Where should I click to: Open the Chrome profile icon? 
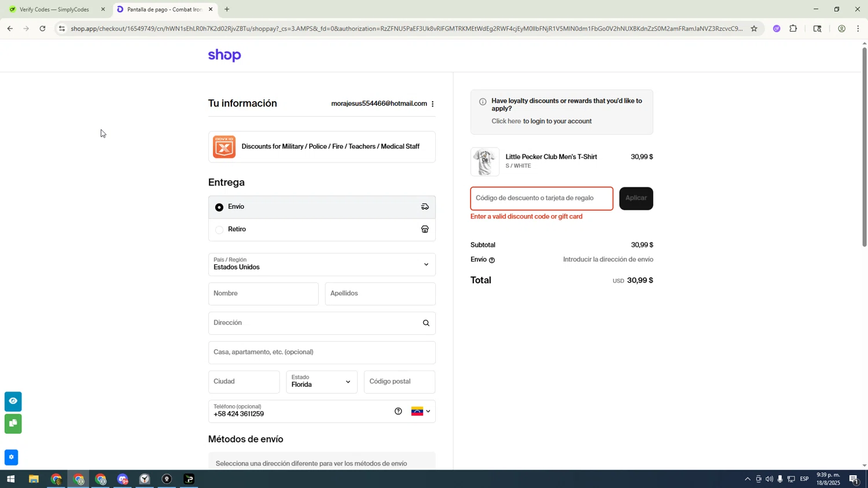pyautogui.click(x=841, y=28)
